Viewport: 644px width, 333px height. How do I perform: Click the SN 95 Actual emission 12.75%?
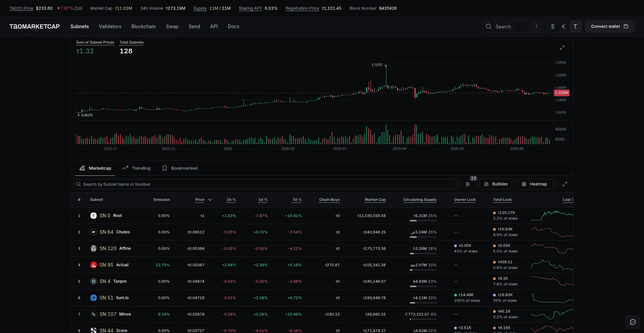click(x=163, y=265)
